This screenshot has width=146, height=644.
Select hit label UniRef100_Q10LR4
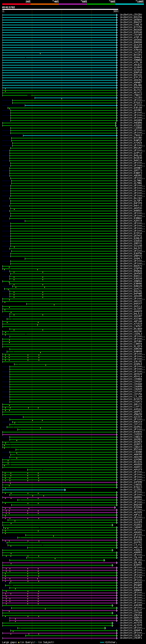(x=131, y=45)
